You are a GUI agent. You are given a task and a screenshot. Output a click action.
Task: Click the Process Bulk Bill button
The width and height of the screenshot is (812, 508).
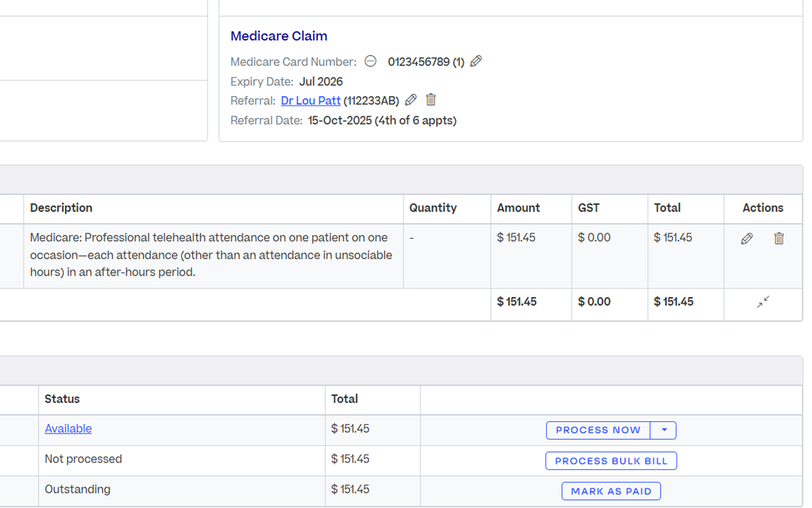(x=611, y=461)
